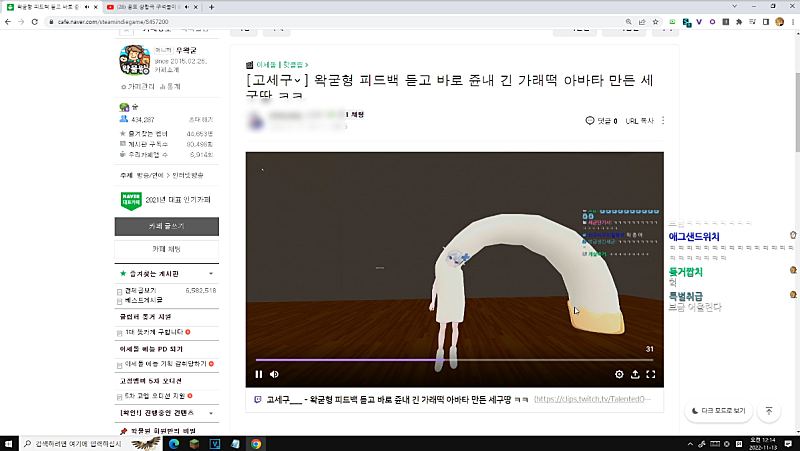Click the scroll-to-top arrow button

coord(768,411)
